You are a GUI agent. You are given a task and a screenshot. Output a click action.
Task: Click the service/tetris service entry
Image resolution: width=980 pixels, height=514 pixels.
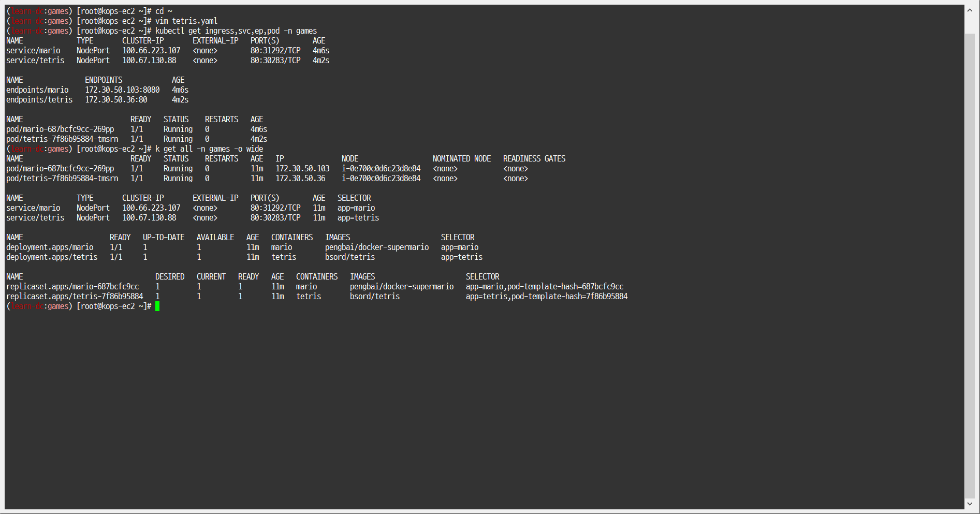point(35,60)
